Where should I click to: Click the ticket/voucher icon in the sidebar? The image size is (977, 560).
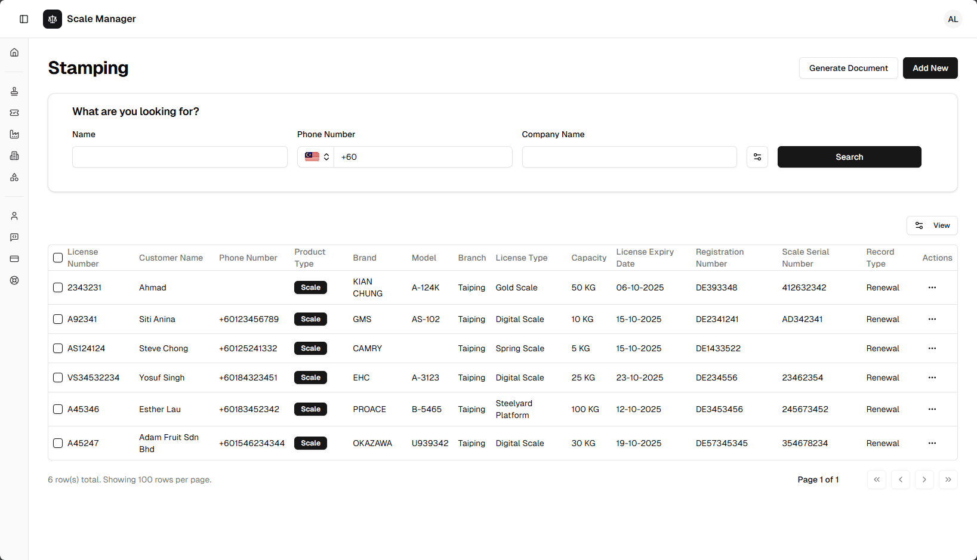(x=14, y=113)
